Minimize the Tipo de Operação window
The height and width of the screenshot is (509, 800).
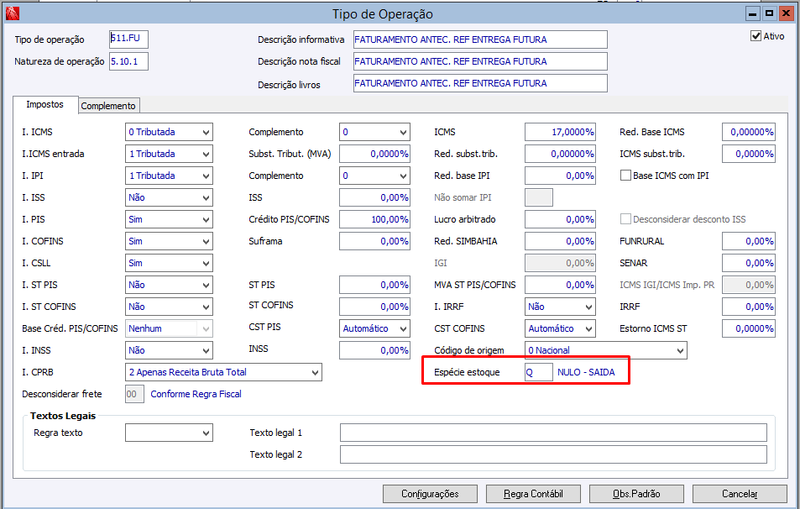pos(753,14)
